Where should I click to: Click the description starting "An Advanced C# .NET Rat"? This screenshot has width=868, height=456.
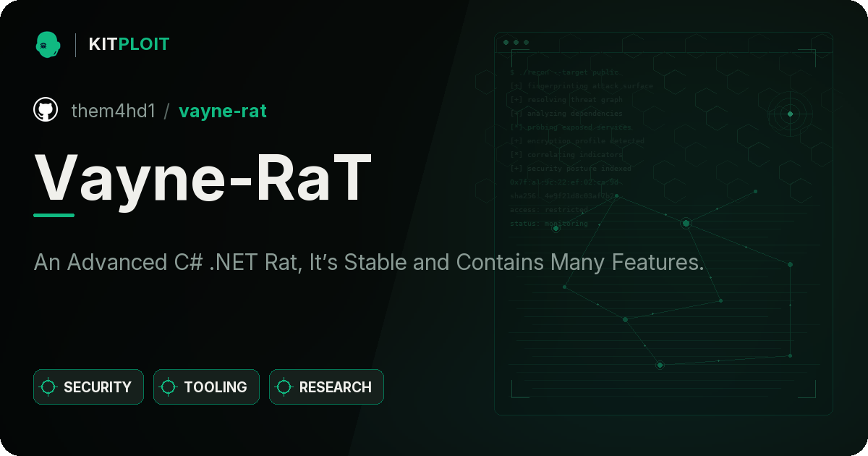click(x=369, y=262)
